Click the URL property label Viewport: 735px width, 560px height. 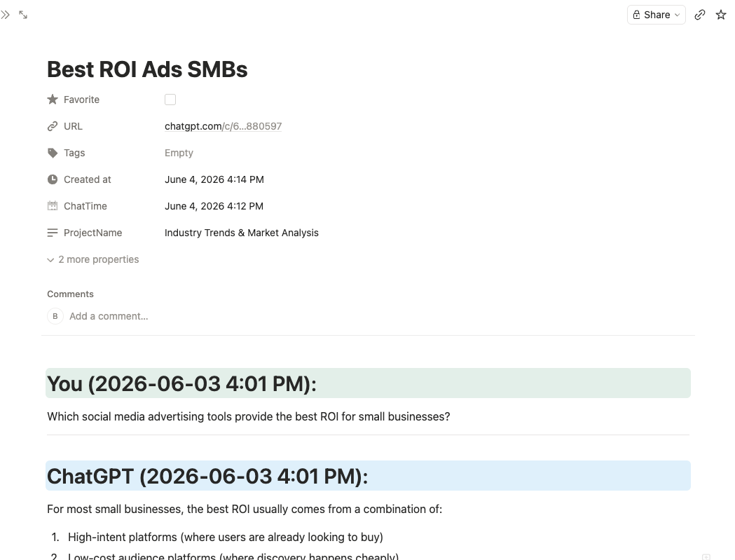pos(73,126)
